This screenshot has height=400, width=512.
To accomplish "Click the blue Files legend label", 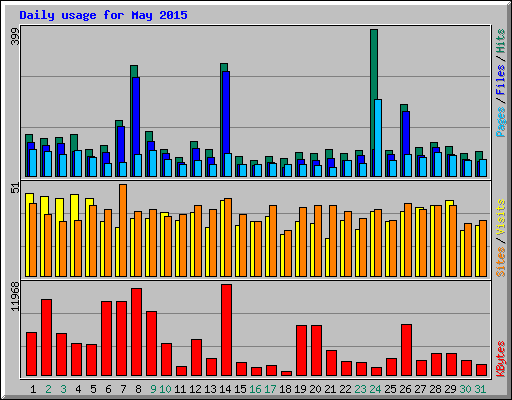I will pos(501,80).
